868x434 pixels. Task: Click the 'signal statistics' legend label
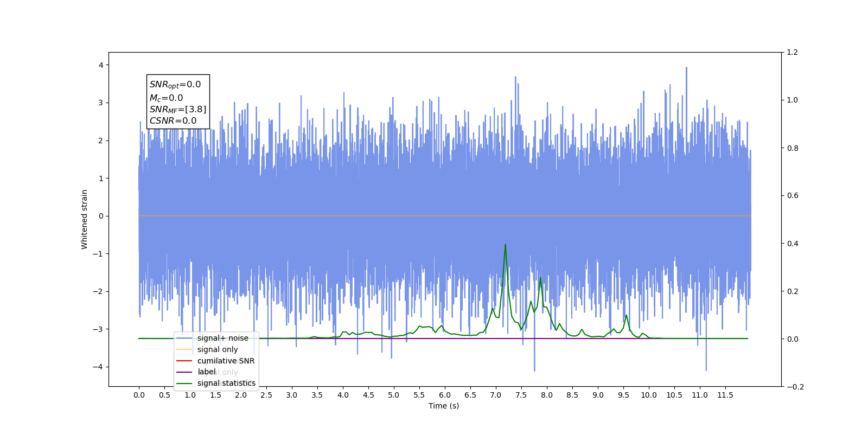tap(226, 383)
